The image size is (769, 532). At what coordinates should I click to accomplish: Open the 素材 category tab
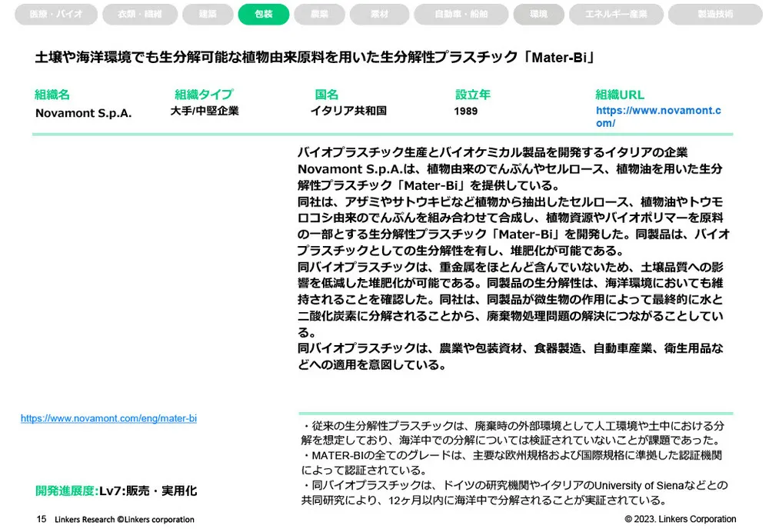[378, 14]
